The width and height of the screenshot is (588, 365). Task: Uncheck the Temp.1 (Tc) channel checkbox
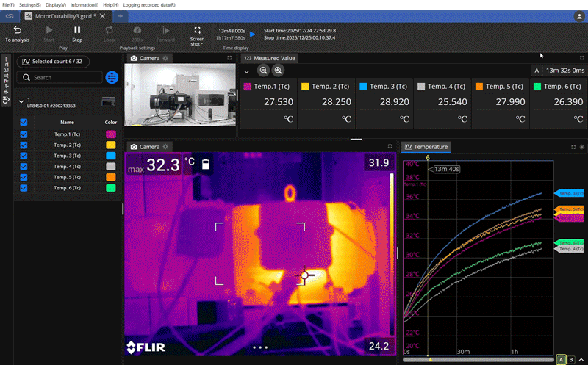coord(24,134)
